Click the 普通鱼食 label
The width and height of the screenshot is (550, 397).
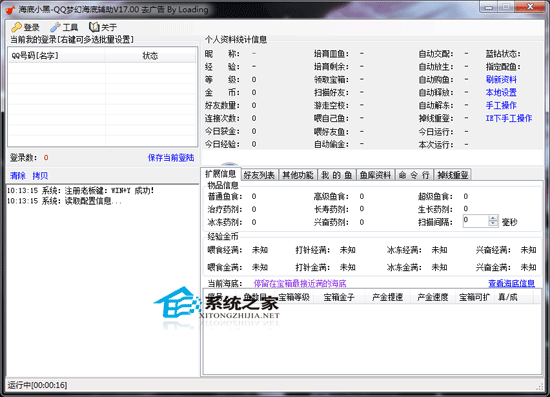pos(225,196)
